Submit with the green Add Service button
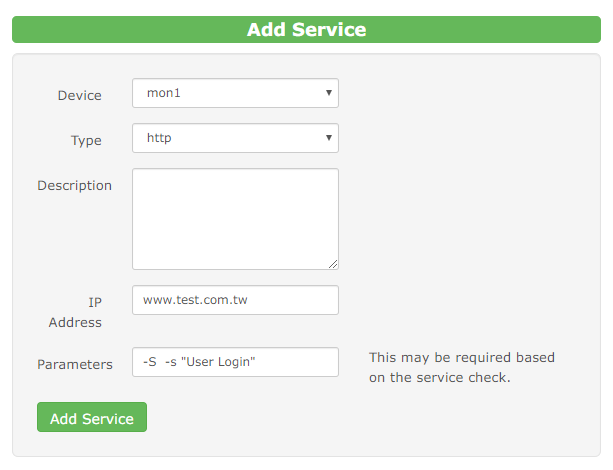This screenshot has width=613, height=470. click(92, 417)
